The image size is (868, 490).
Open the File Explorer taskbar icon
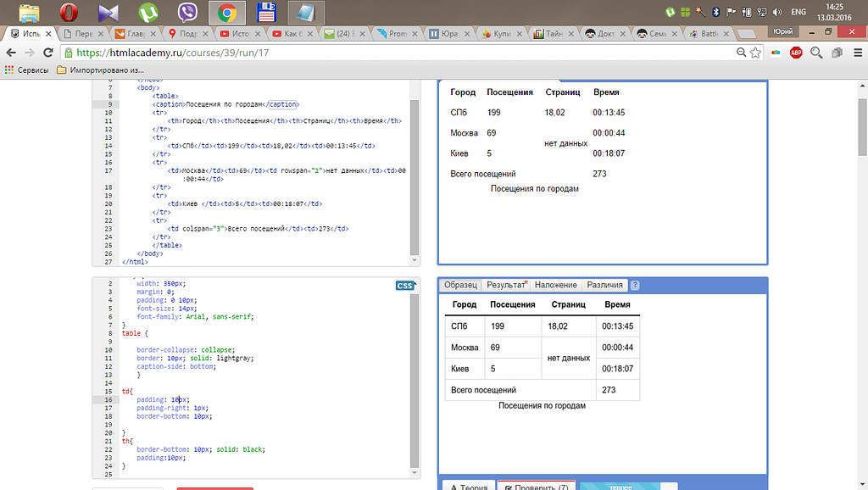coord(30,12)
